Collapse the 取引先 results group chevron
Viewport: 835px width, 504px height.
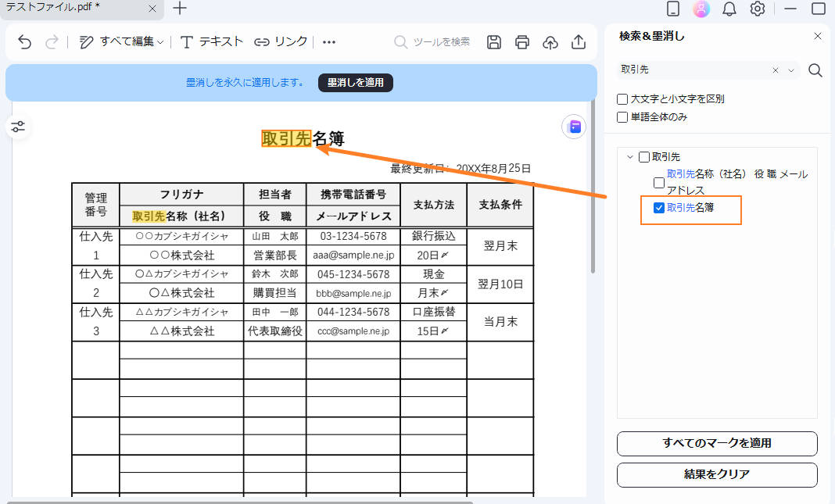click(x=630, y=156)
